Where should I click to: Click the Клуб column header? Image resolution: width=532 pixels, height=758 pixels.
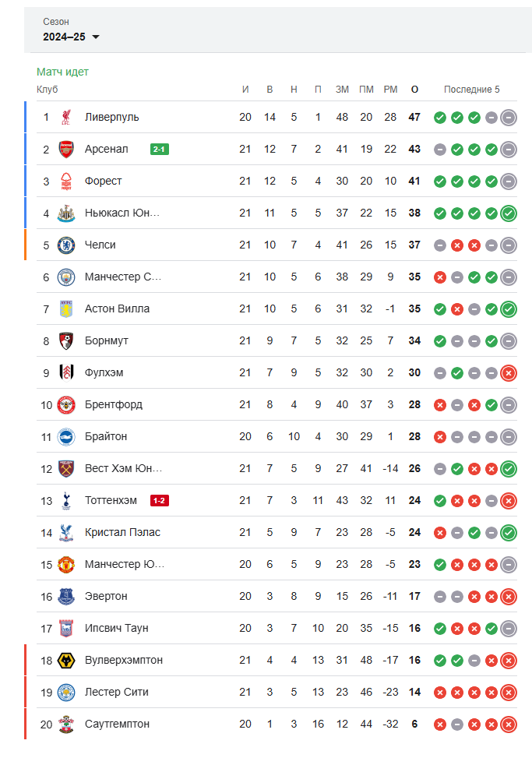pos(48,90)
